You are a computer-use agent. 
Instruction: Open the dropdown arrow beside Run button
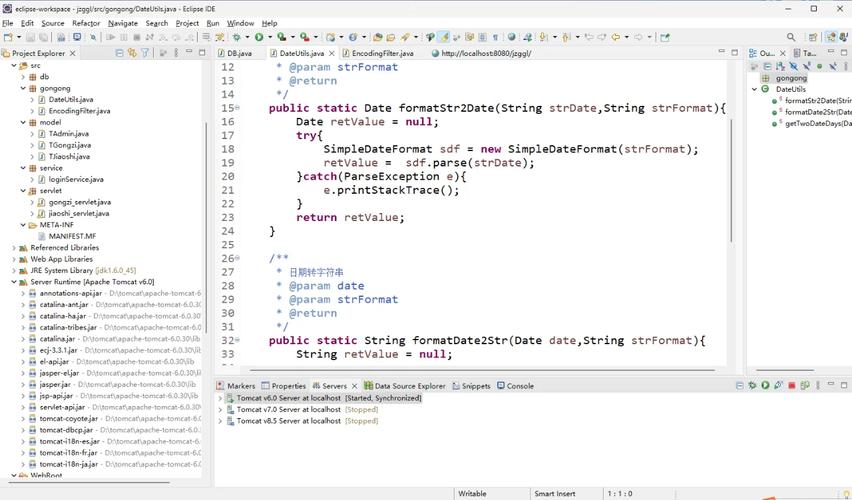[268, 37]
